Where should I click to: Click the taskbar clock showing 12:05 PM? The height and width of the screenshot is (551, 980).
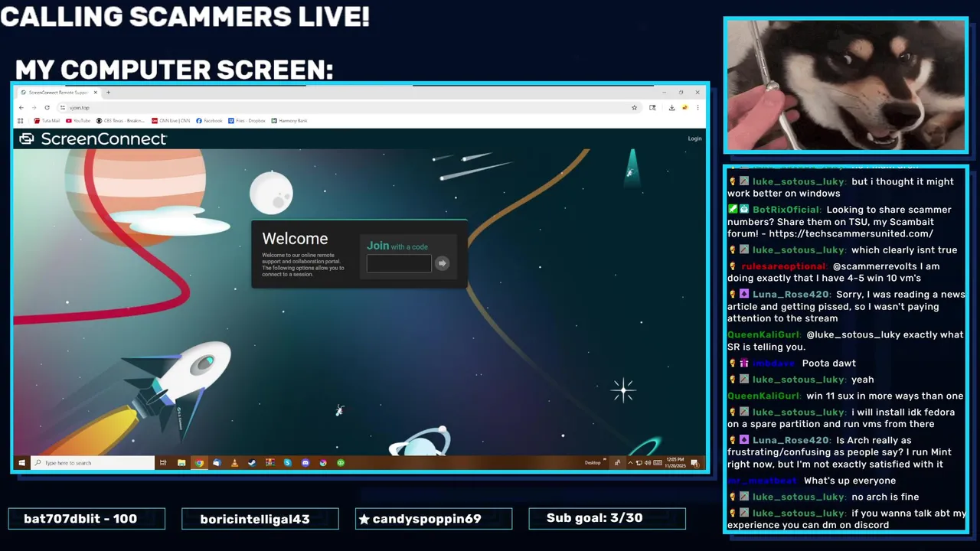(675, 463)
